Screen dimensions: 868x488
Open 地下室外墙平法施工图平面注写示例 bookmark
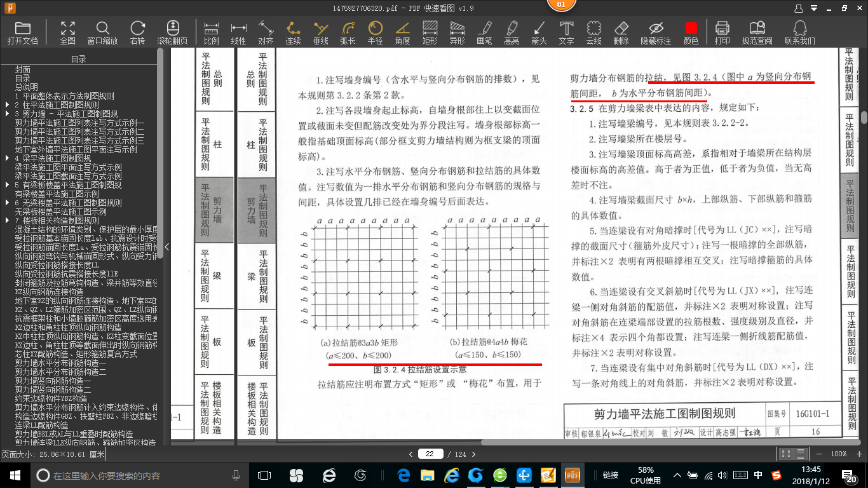tap(76, 149)
